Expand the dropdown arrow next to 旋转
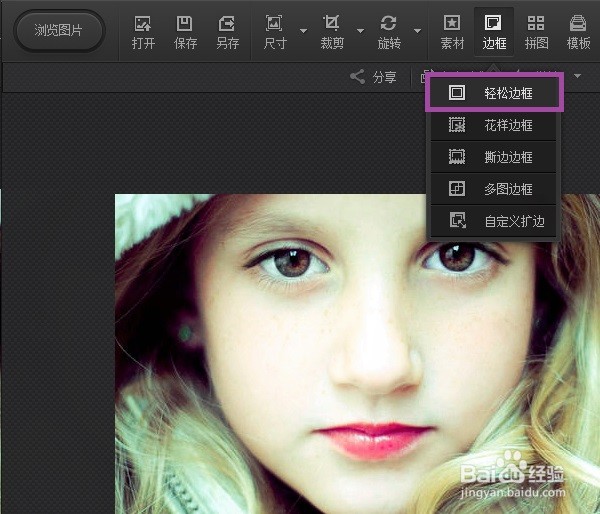 pyautogui.click(x=417, y=31)
